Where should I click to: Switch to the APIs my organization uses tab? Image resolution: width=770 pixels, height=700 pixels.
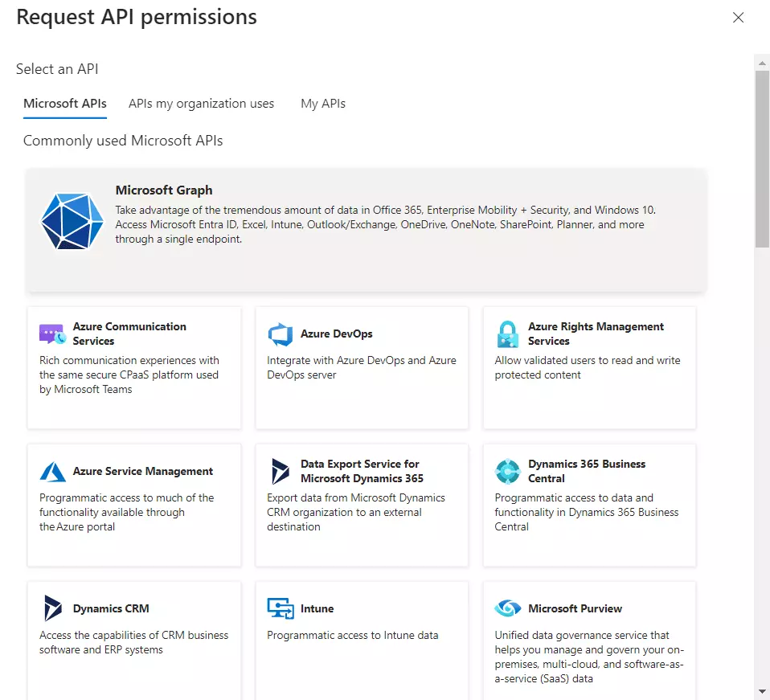pyautogui.click(x=201, y=103)
